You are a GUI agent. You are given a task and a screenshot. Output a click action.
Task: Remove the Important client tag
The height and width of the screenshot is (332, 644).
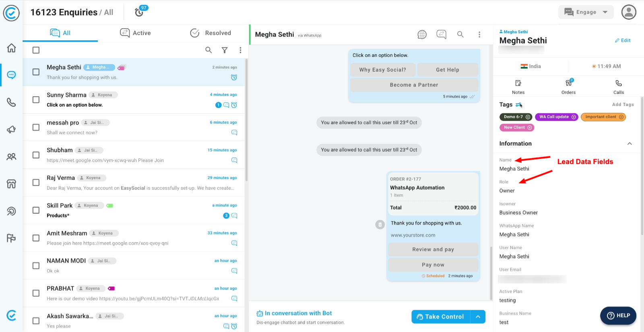[621, 117]
